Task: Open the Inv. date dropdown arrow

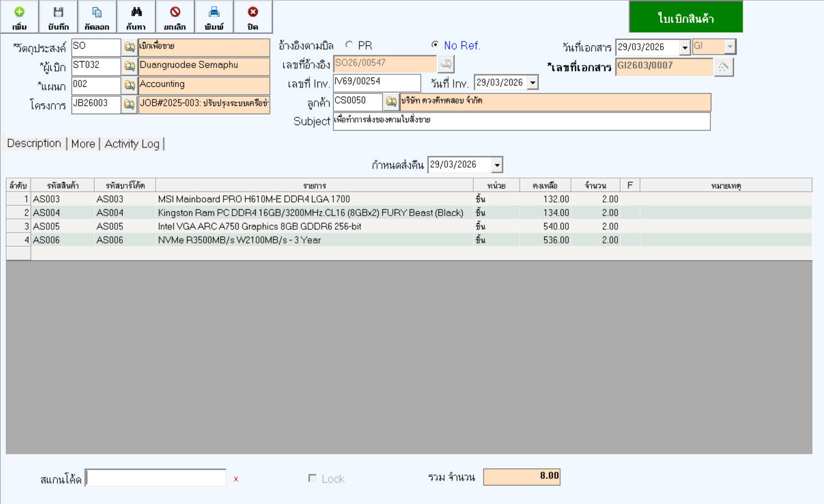Action: point(533,83)
